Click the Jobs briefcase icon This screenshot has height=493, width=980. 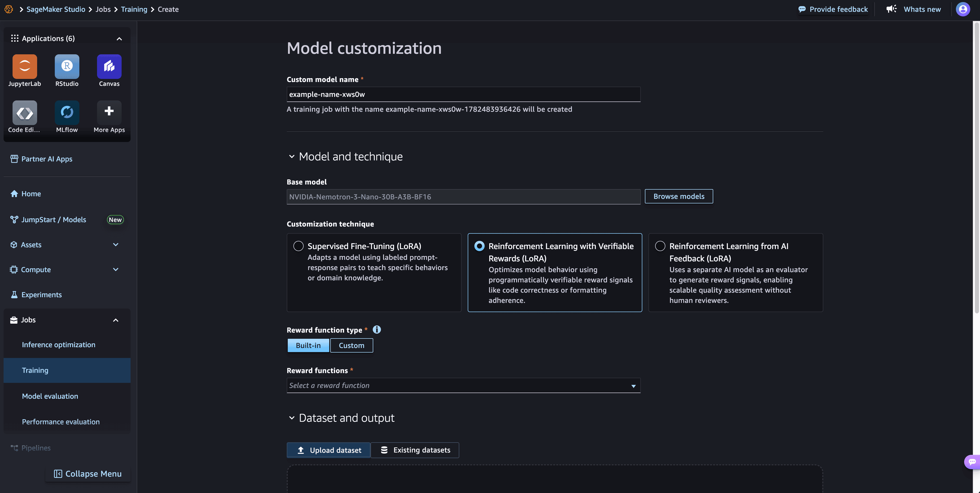[14, 320]
